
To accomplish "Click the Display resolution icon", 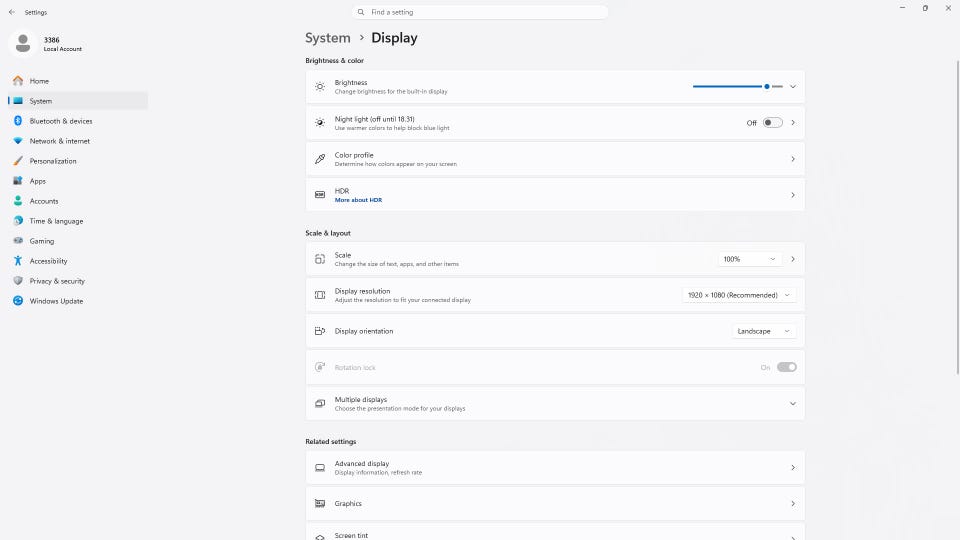I will tap(320, 295).
